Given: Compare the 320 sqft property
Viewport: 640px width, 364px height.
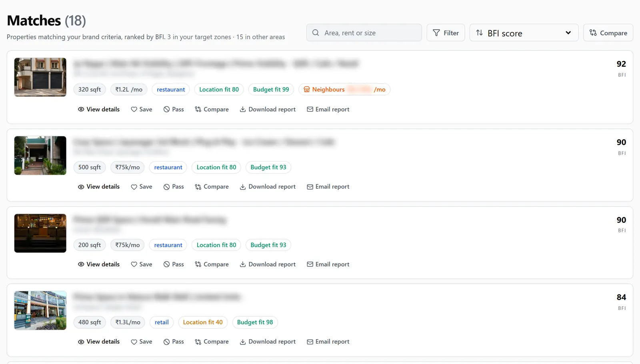Looking at the screenshot, I should pos(212,109).
